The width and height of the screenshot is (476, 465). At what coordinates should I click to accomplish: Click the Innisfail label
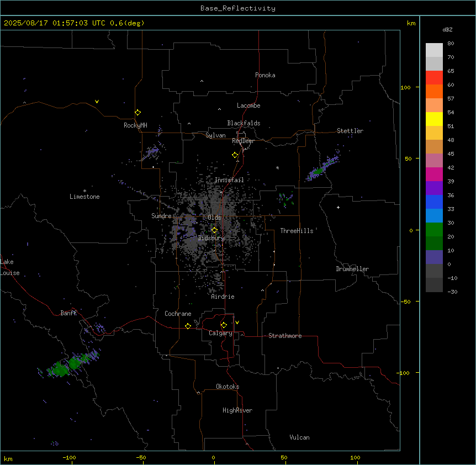(x=229, y=180)
